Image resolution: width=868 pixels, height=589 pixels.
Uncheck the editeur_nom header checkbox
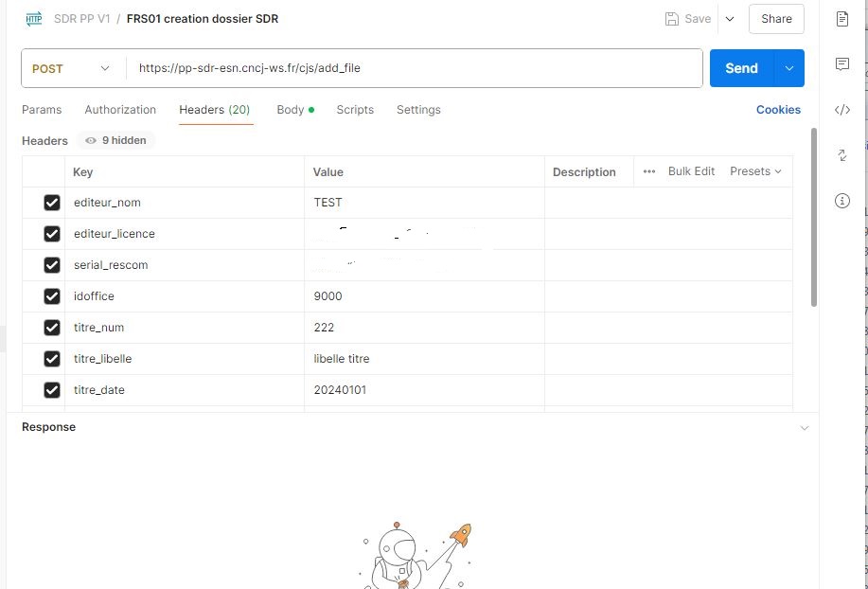(52, 203)
